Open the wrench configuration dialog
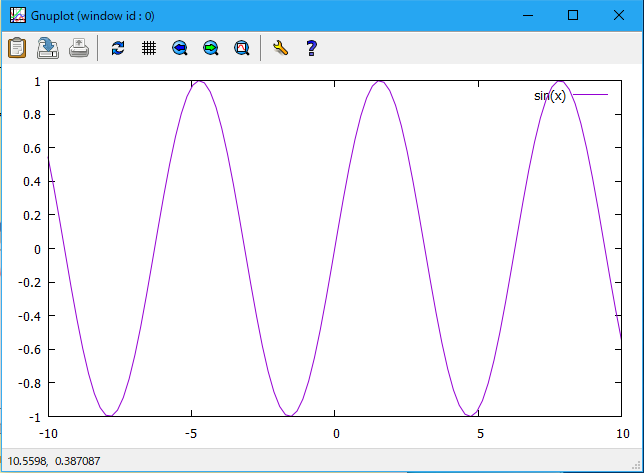Screen dimensions: 644x473 tap(280, 47)
